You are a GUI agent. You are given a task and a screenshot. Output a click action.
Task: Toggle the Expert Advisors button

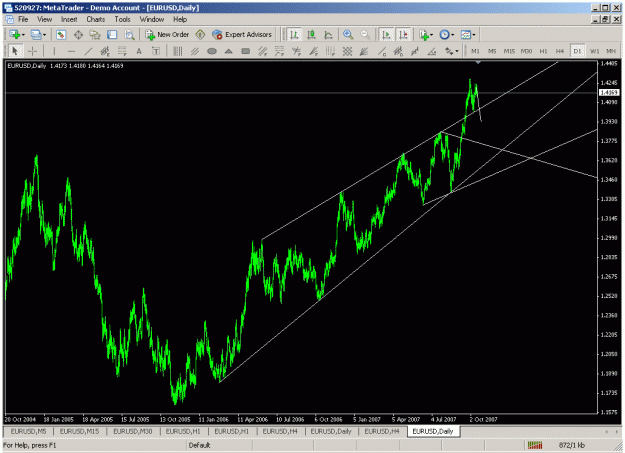point(242,35)
